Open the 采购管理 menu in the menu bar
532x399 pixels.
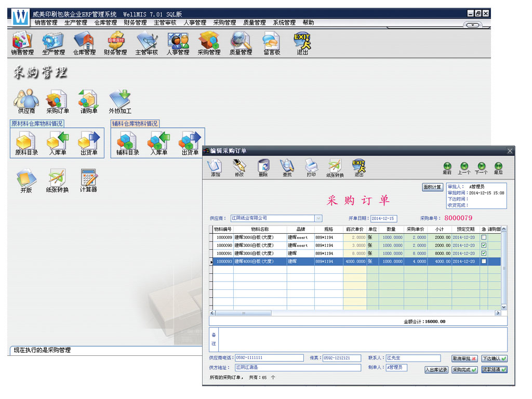(224, 23)
